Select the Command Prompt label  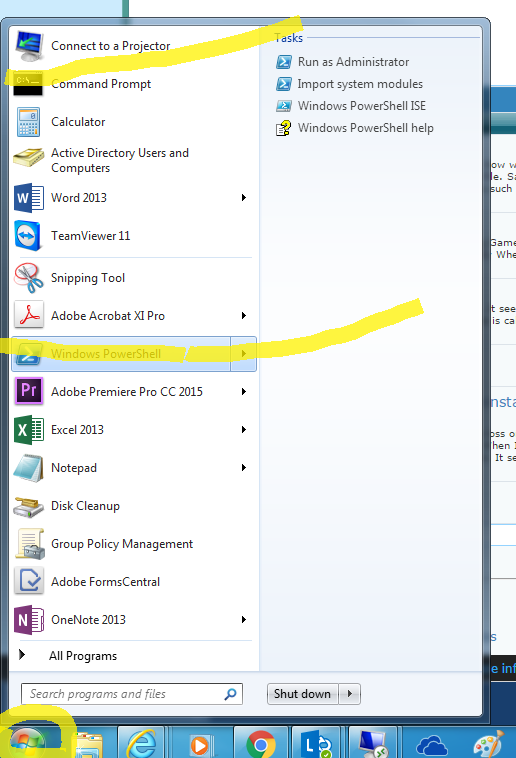point(101,84)
